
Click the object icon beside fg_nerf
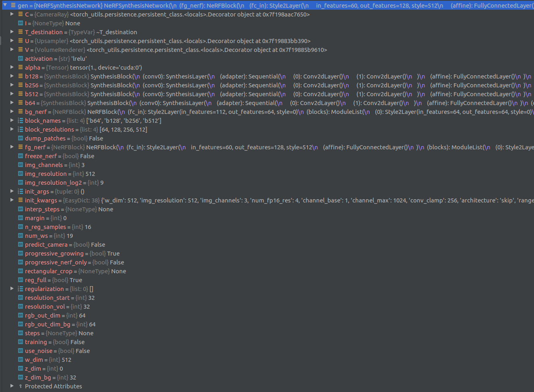[x=21, y=147]
